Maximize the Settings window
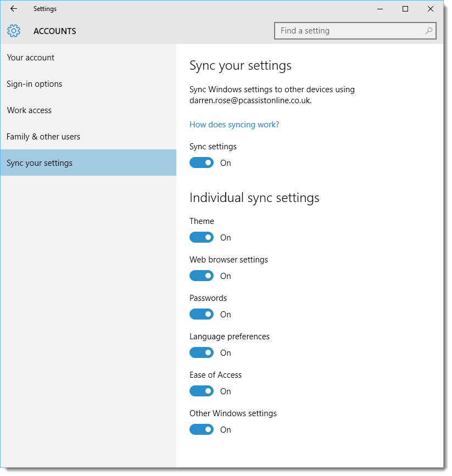This screenshot has height=476, width=452. point(405,9)
